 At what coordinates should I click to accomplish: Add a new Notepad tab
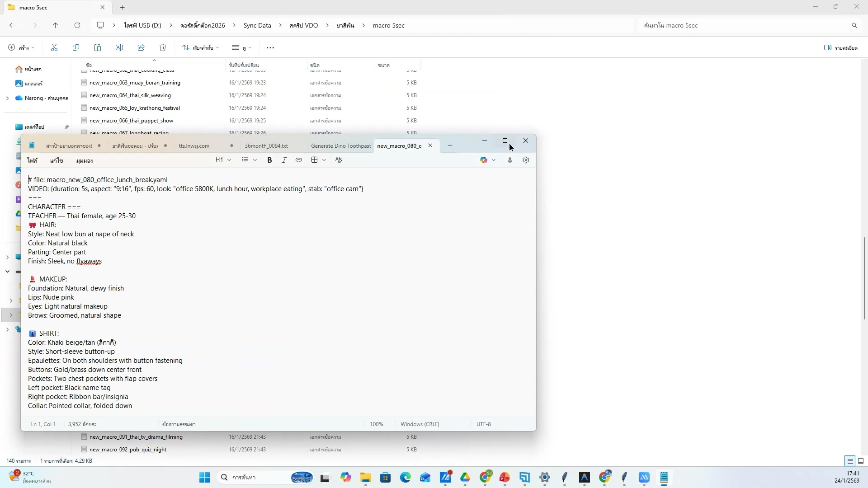click(450, 145)
